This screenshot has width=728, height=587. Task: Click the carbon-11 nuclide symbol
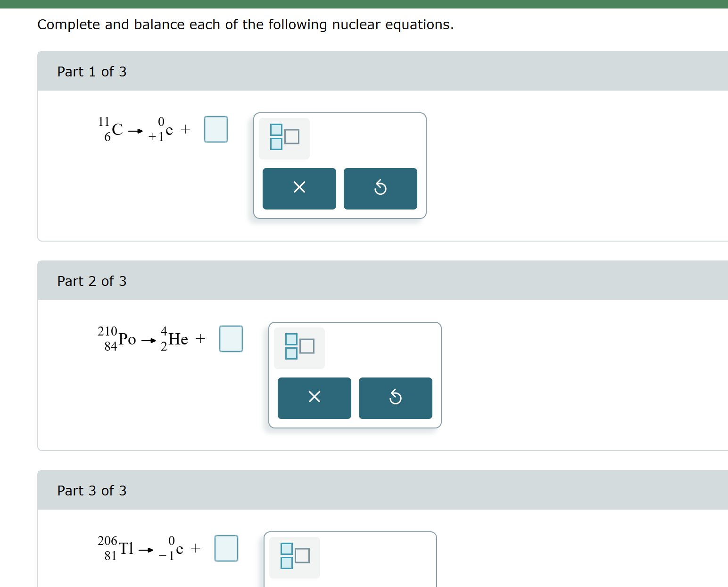point(110,129)
